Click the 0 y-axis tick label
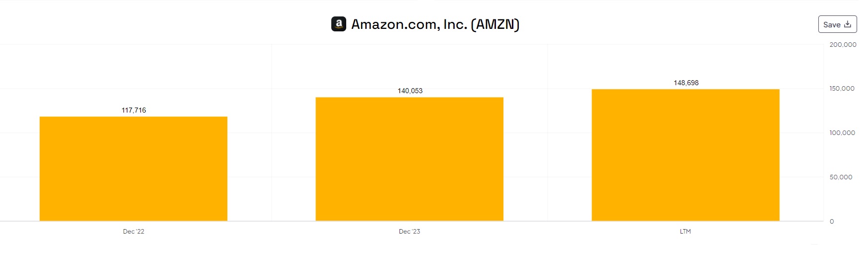 (832, 222)
